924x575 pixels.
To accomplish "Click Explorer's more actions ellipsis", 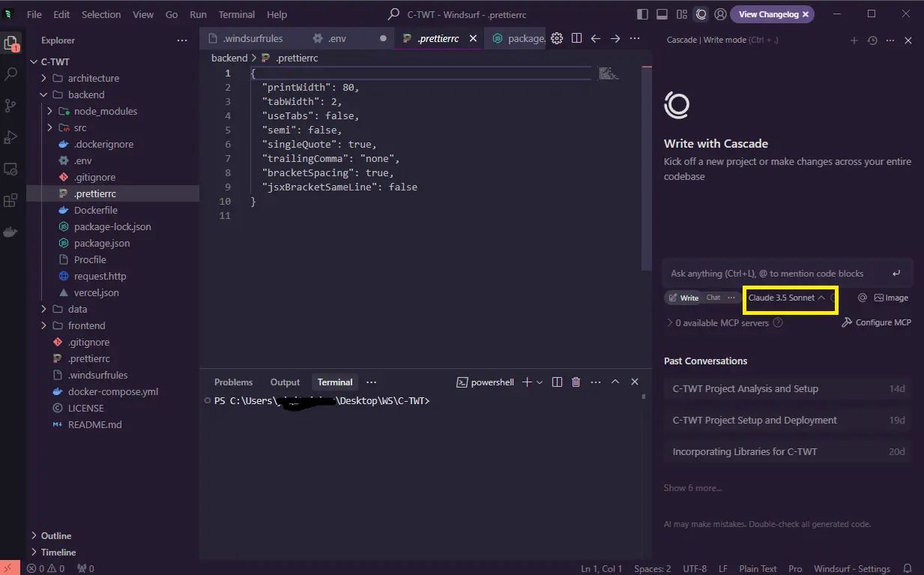I will 182,40.
